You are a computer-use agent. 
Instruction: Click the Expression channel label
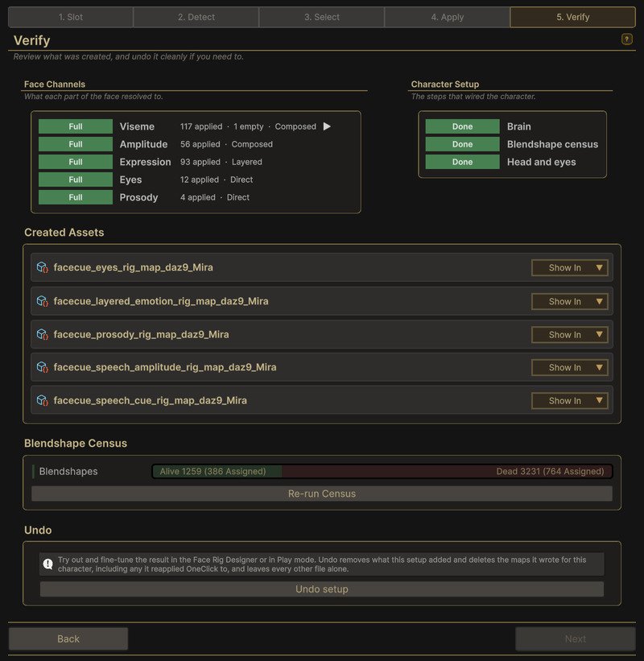tap(146, 162)
